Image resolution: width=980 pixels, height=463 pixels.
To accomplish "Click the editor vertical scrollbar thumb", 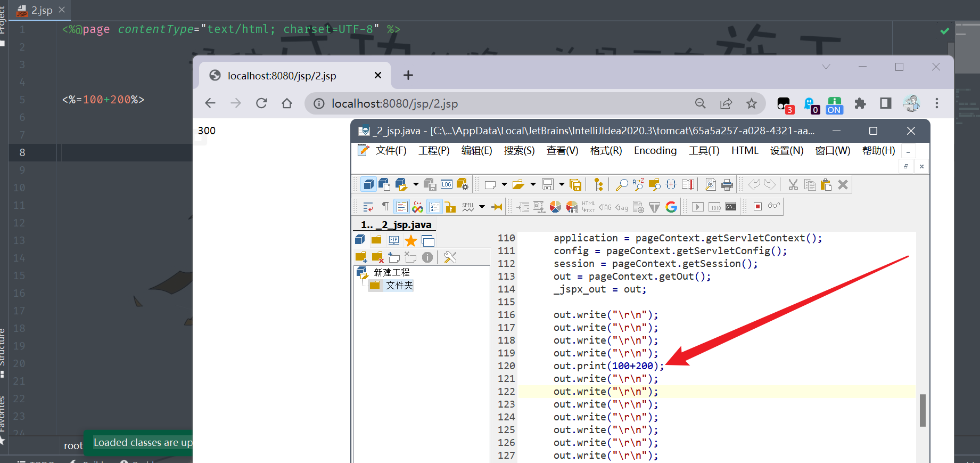I will (x=923, y=410).
